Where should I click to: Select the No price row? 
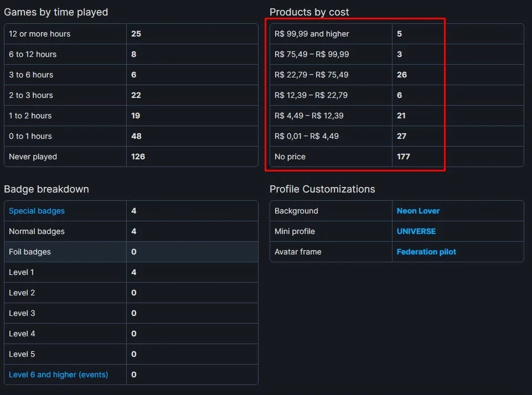[396, 157]
